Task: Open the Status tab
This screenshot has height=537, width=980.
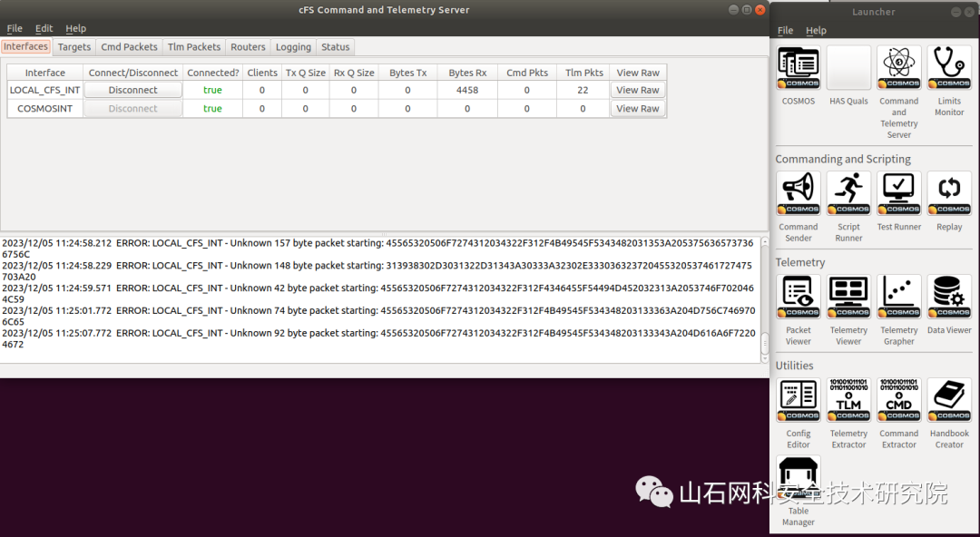Action: tap(336, 47)
